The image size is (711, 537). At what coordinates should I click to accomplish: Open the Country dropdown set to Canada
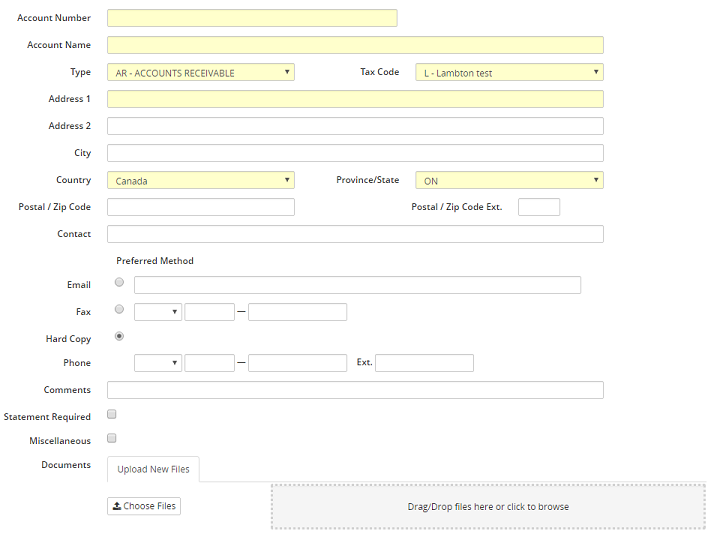(200, 180)
